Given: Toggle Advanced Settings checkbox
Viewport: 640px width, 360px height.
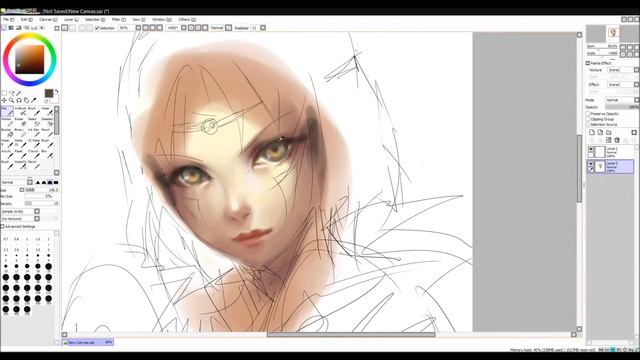Looking at the screenshot, I should tap(2, 226).
